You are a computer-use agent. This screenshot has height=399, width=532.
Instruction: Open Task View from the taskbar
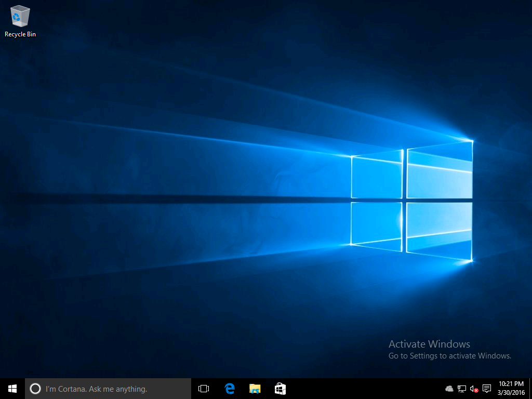(204, 389)
